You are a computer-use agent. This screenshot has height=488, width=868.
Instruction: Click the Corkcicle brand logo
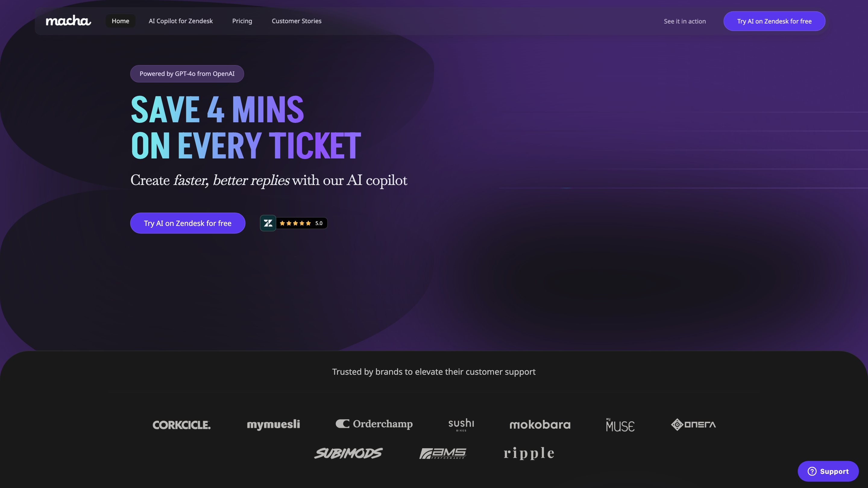click(x=182, y=425)
